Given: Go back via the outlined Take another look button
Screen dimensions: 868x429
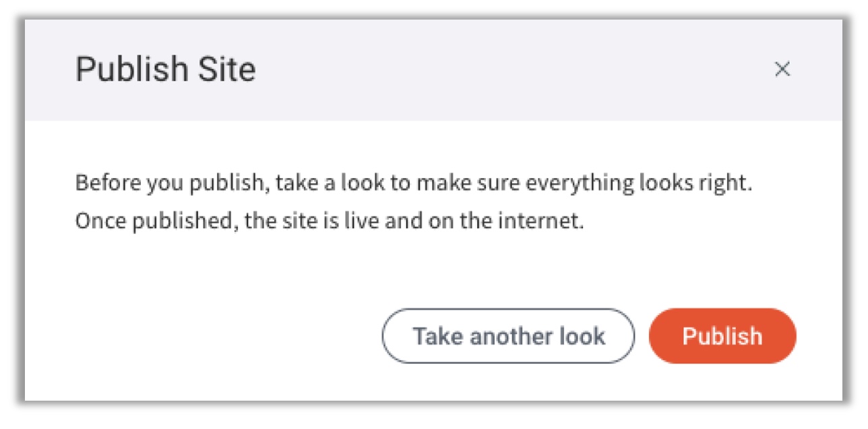Looking at the screenshot, I should (x=508, y=336).
